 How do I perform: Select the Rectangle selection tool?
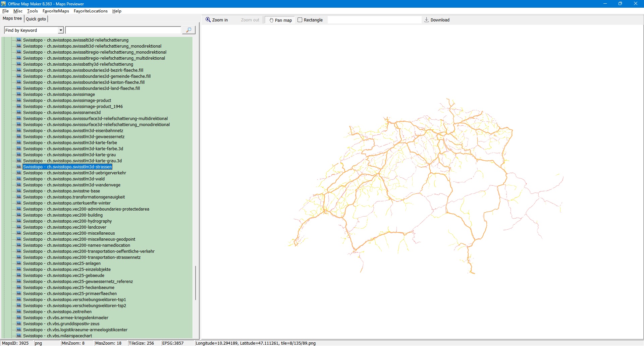point(310,20)
